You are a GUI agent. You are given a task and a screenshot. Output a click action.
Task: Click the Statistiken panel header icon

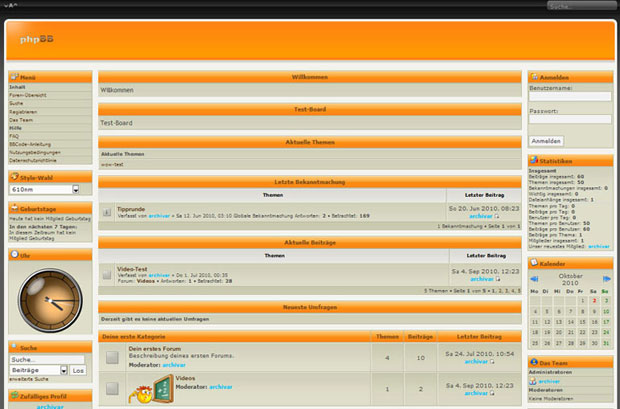click(x=534, y=160)
